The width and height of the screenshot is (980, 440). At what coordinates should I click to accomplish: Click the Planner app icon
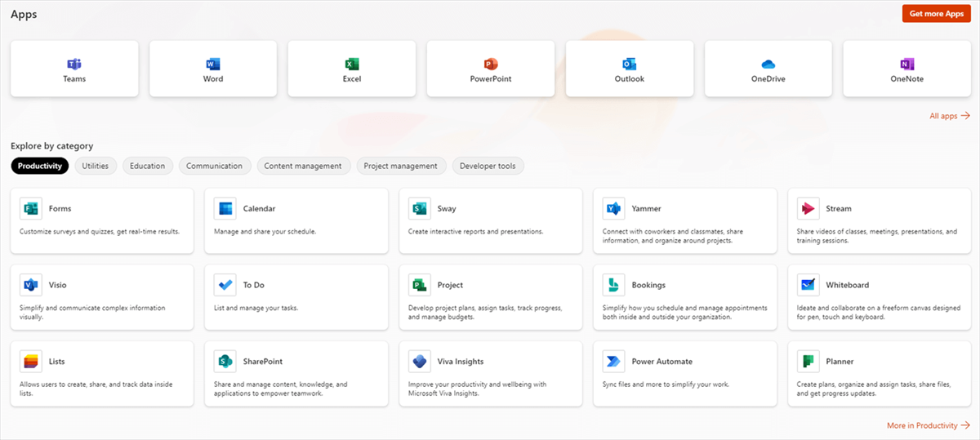coord(808,362)
